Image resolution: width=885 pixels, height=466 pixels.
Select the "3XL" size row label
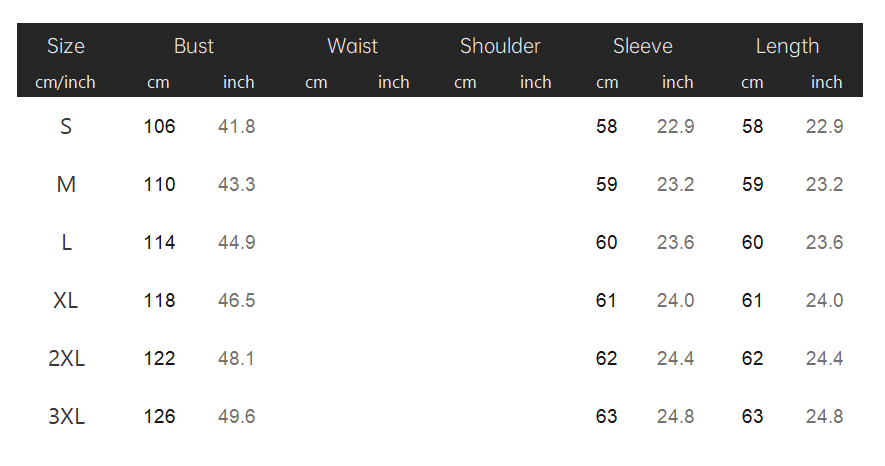[66, 417]
